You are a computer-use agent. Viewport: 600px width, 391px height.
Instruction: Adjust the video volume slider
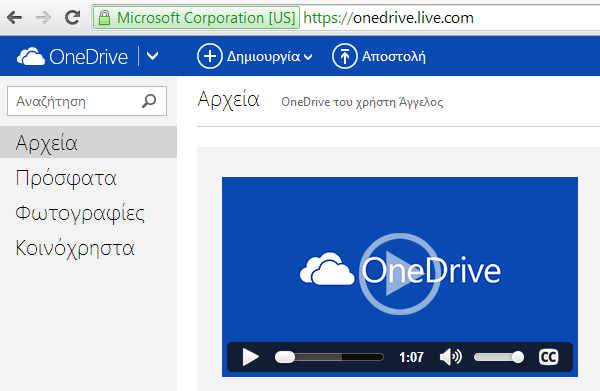click(499, 357)
